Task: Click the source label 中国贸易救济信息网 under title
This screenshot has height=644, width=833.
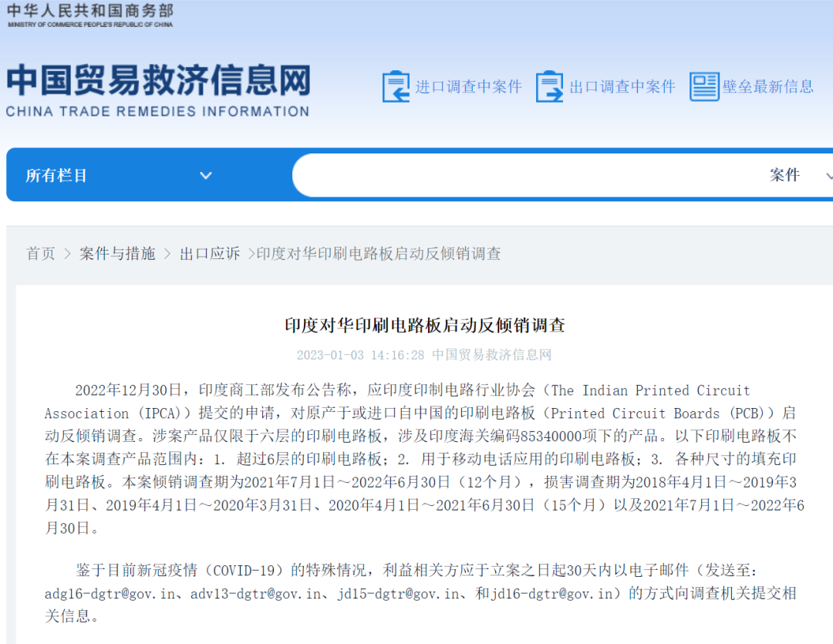Action: [x=492, y=355]
